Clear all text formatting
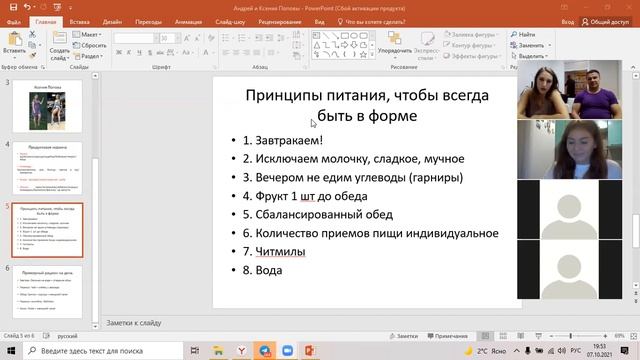This screenshot has width=640, height=360. [211, 38]
